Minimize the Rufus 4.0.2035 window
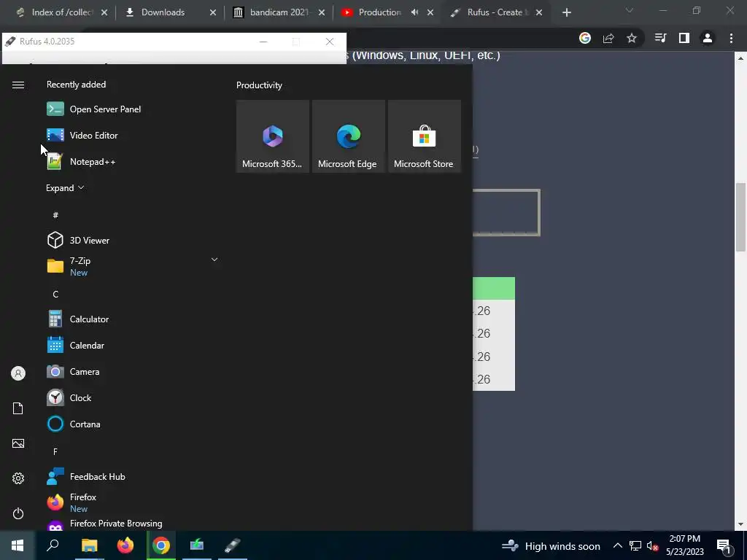The width and height of the screenshot is (747, 560). [x=263, y=42]
